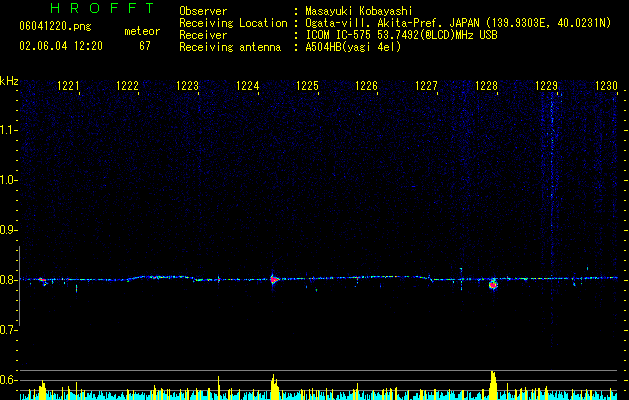Click the 1.1 kHz frequency label
629x400 pixels.
(x=8, y=130)
